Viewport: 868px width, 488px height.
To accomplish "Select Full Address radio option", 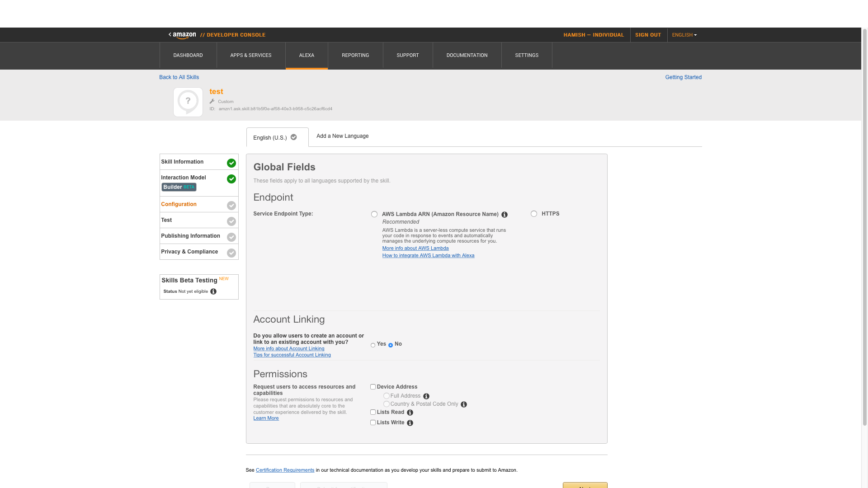I will click(387, 396).
